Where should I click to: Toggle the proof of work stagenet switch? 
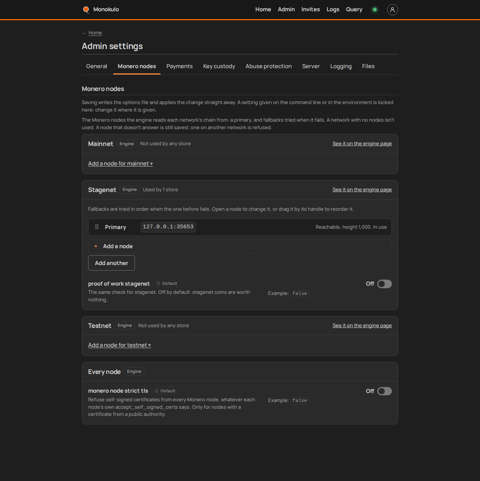pyautogui.click(x=384, y=284)
